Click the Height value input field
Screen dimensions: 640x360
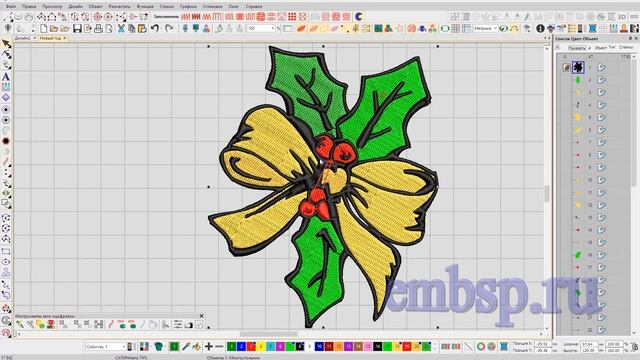pyautogui.click(x=589, y=351)
